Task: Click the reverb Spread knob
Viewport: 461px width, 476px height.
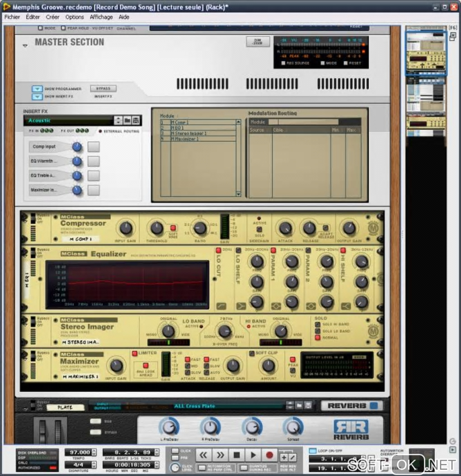Action: point(293,427)
